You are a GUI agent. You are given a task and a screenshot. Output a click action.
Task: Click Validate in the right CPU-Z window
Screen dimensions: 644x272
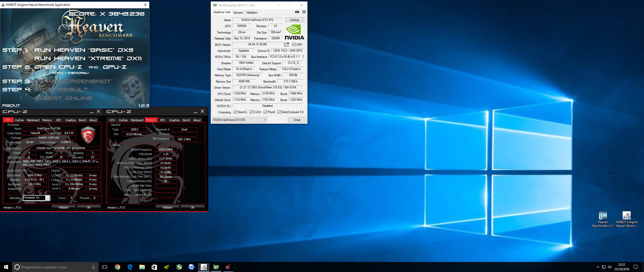pos(167,208)
